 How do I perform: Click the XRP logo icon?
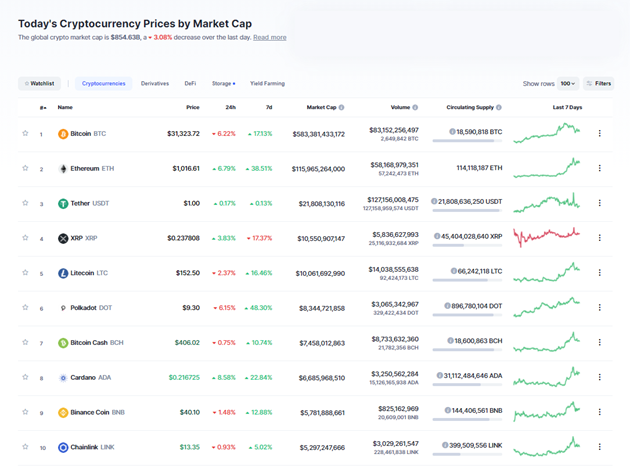[x=63, y=239]
